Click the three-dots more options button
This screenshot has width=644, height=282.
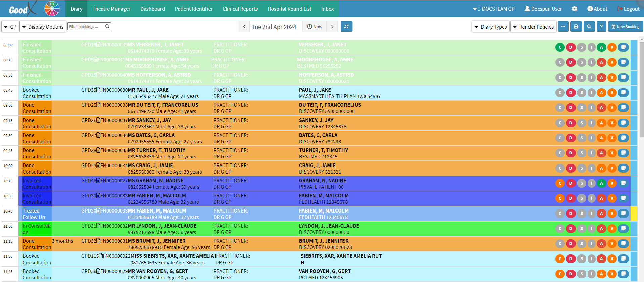pos(563,27)
